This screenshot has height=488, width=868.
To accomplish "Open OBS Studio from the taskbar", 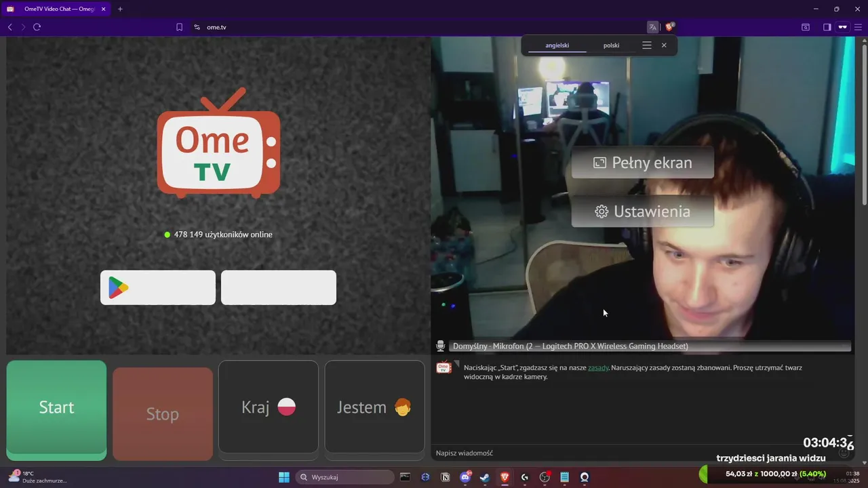I will coord(545,477).
